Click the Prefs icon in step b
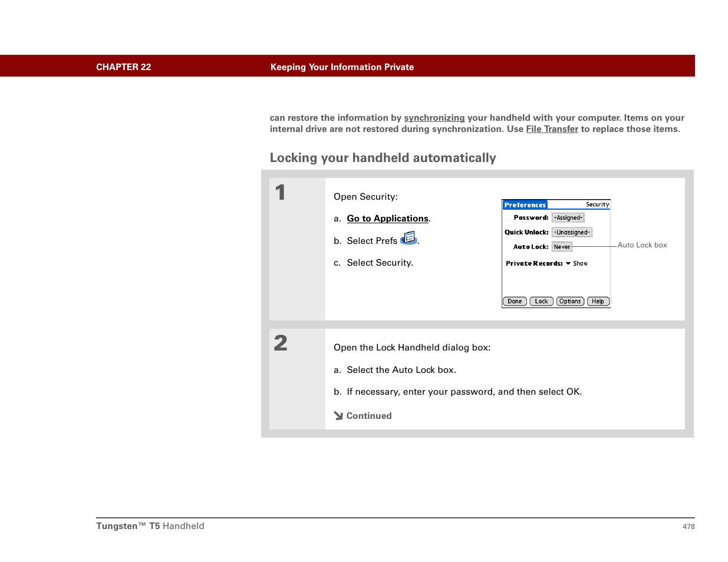The width and height of the screenshot is (728, 562). pyautogui.click(x=409, y=239)
